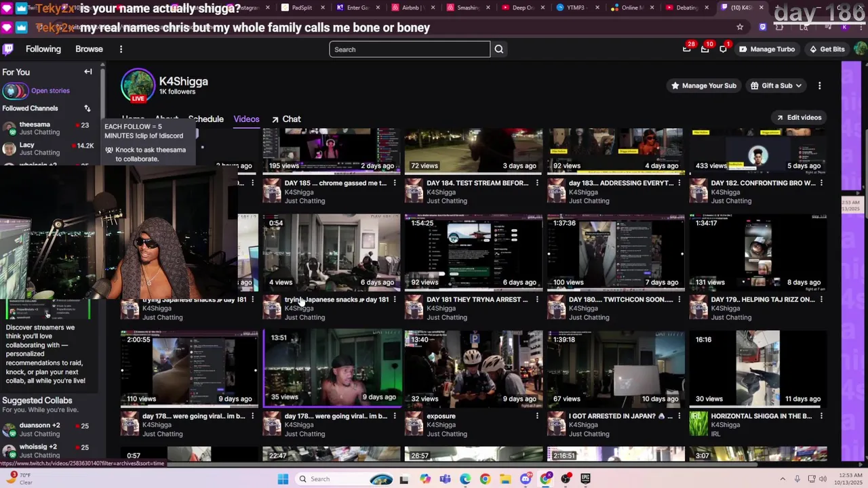Open the more options menu beside Browse
The image size is (868, 488).
coord(121,49)
